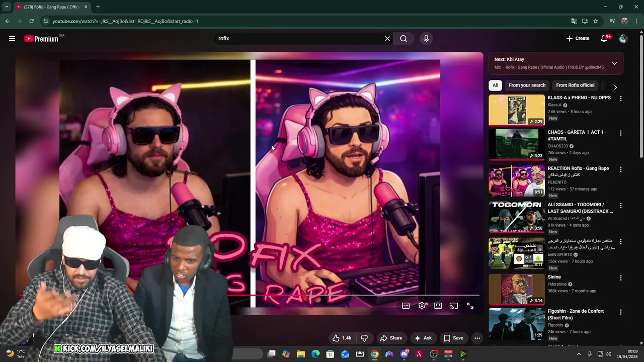Open CHAOS - GARETA ACT 1 video title
Screen dimensions: 644x362
pyautogui.click(x=577, y=135)
